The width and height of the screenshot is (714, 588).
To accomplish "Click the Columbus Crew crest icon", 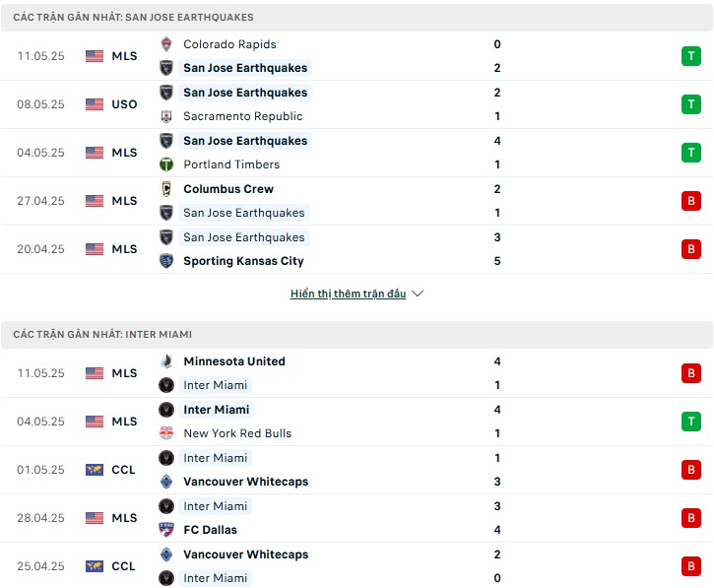I will point(166,189).
